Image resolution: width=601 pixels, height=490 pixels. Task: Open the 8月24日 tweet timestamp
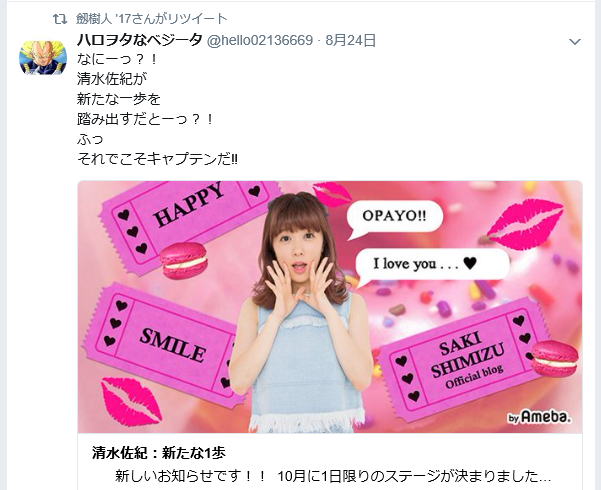click(350, 40)
